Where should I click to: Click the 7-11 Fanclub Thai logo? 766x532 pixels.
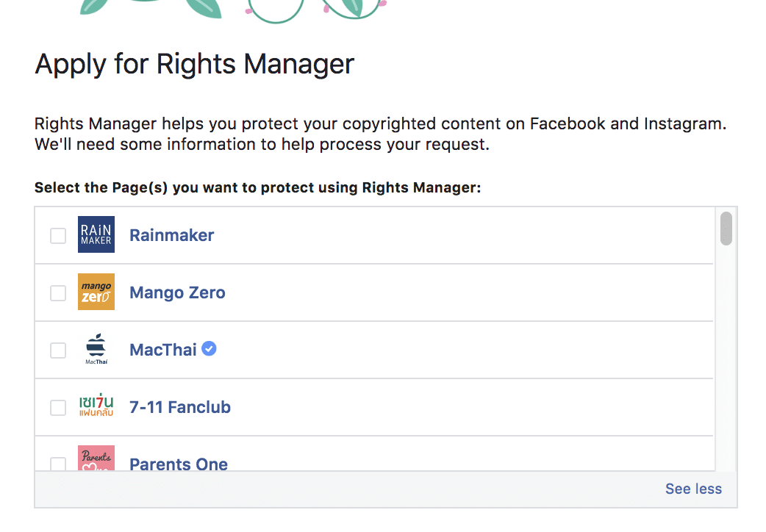pos(96,406)
